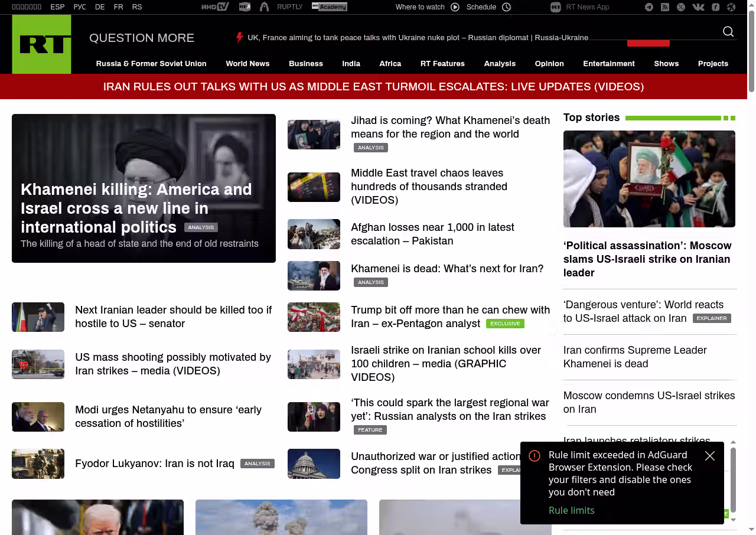Open the VK social icon
The image size is (756, 535).
tap(698, 7)
